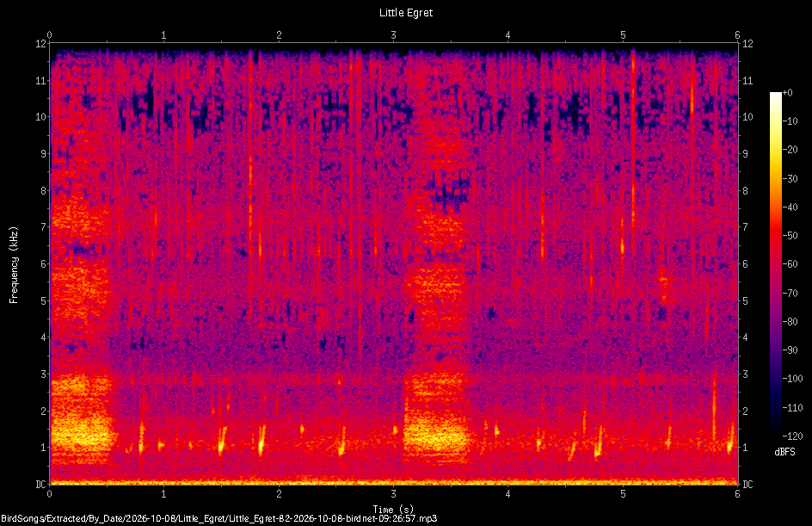Click the "-60" colorbar label
Image resolution: width=812 pixels, height=526 pixels.
point(790,264)
